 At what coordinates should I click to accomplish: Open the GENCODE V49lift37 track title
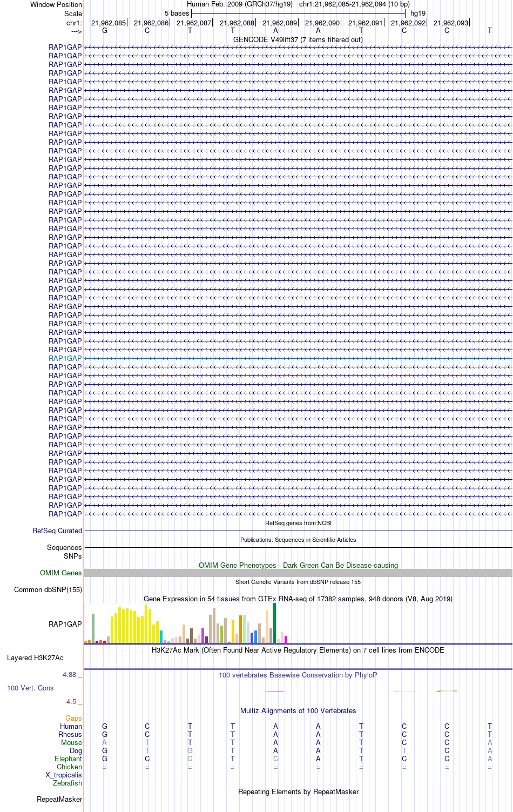298,39
